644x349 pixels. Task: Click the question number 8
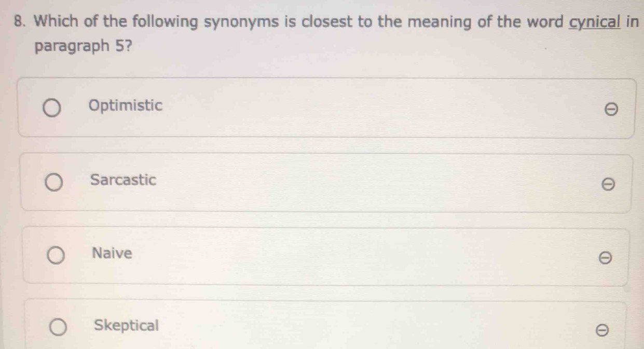21,22
